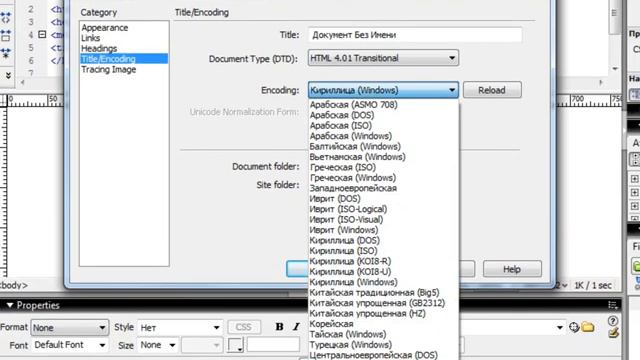
Task: Choose Турецкая (Windows) encoding
Action: click(x=384, y=345)
